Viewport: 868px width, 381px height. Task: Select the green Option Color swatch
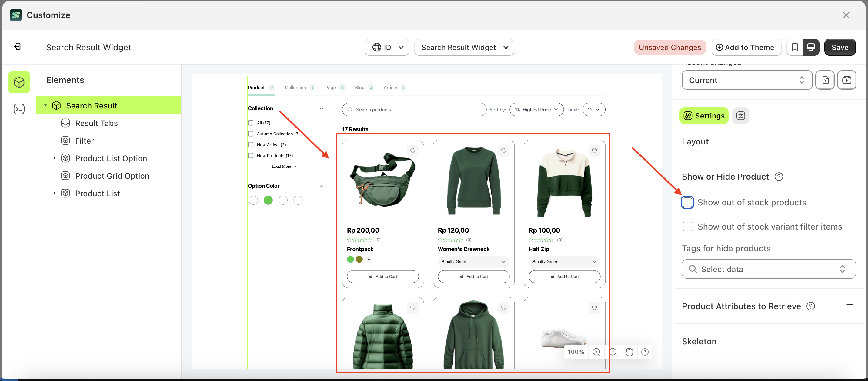tap(268, 200)
